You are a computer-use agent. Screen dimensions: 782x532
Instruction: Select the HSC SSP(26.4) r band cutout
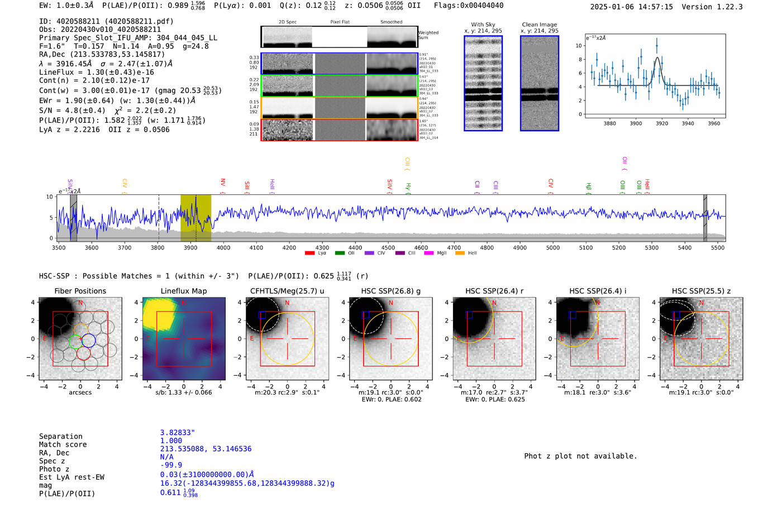pyautogui.click(x=494, y=339)
